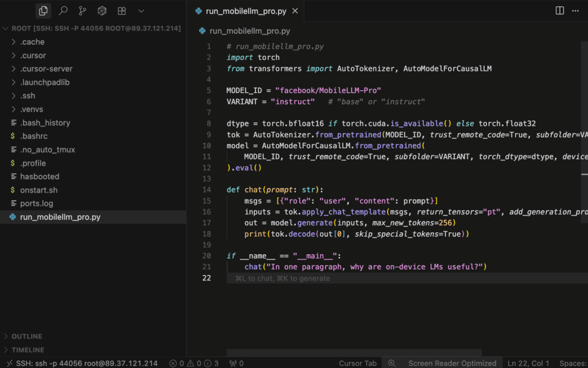Open the Source Control view icon
The width and height of the screenshot is (588, 368).
pos(82,11)
